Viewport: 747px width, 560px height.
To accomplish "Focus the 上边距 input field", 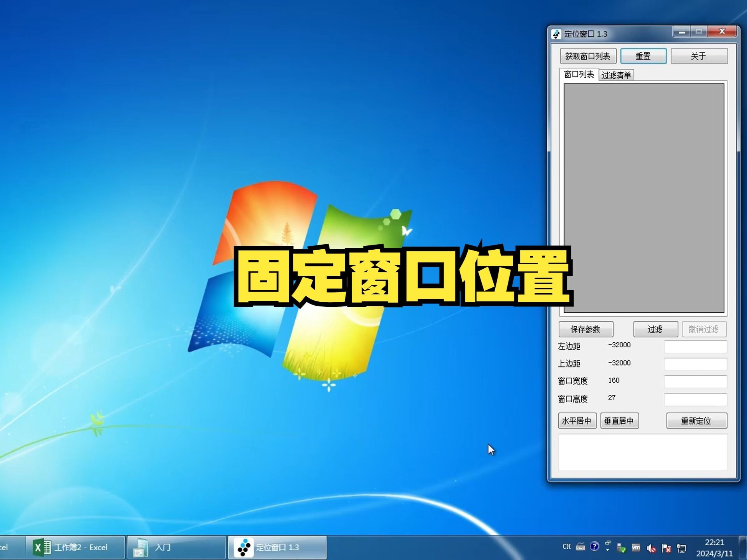I will (x=695, y=364).
